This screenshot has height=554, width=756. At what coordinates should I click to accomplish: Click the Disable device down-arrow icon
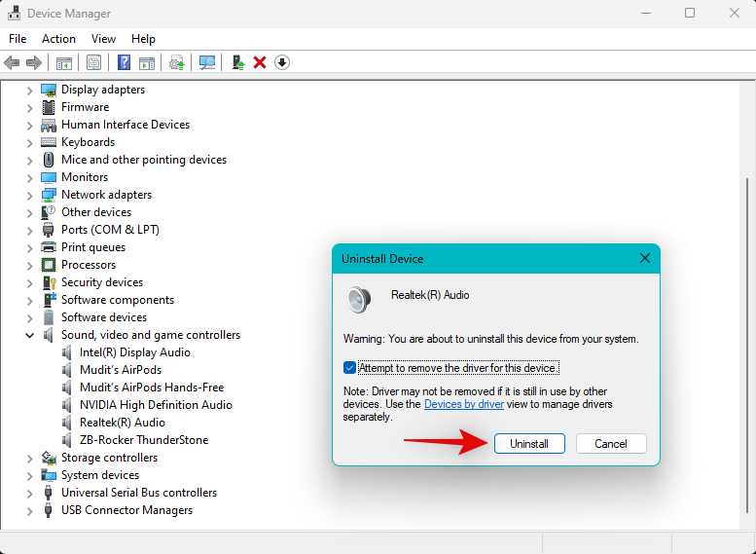point(282,62)
